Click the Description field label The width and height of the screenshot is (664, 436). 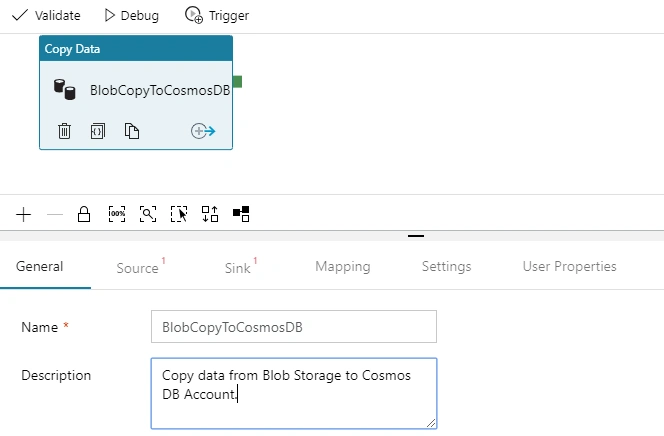point(56,375)
